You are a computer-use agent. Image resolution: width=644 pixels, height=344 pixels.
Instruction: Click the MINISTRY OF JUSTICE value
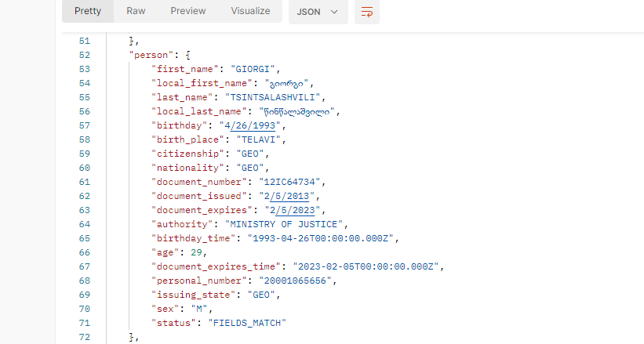(284, 224)
